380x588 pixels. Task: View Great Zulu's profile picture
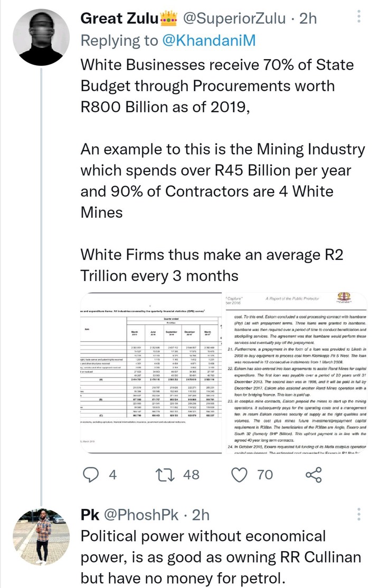pyautogui.click(x=41, y=37)
